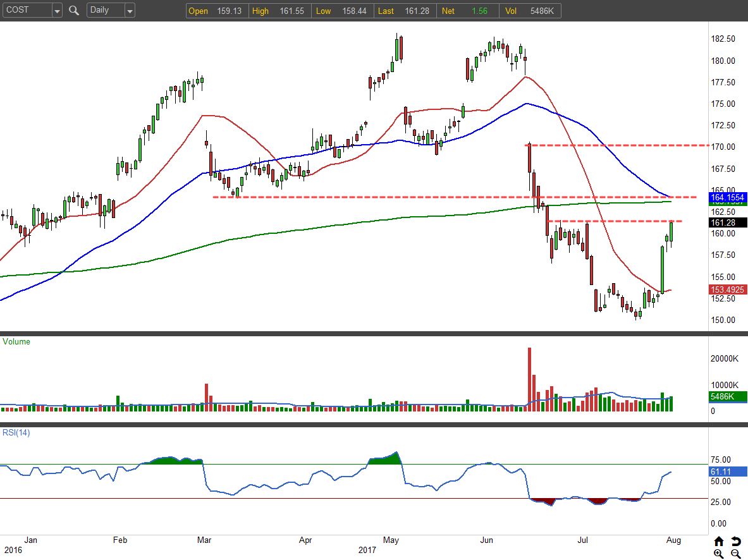Click the blue RSI value tag 61.11

click(x=727, y=472)
